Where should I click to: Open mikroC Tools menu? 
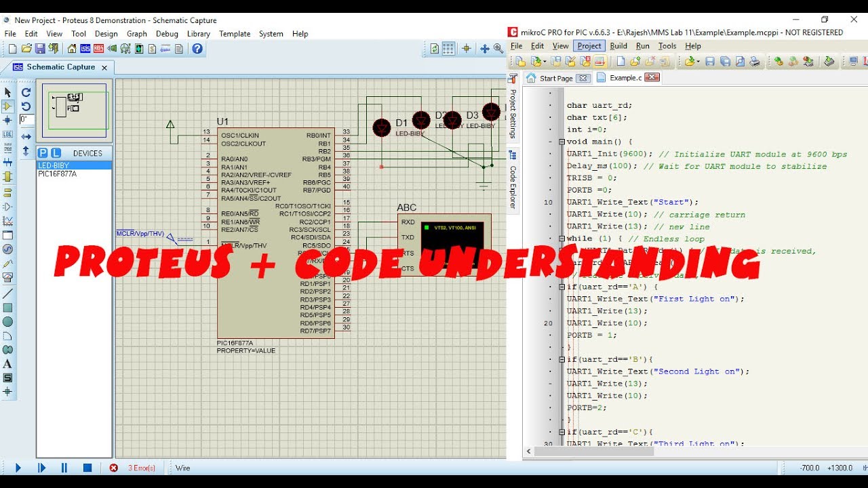coord(667,46)
